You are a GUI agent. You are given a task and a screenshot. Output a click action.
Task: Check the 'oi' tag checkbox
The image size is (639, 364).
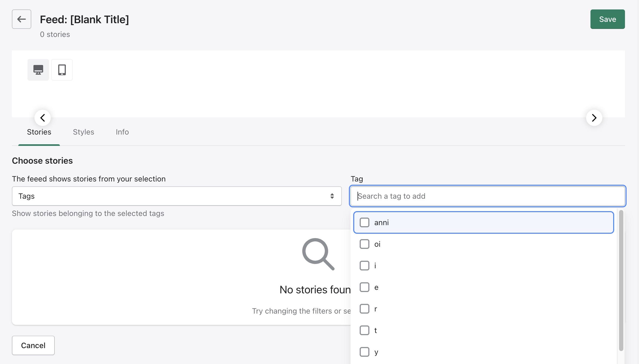[365, 244]
